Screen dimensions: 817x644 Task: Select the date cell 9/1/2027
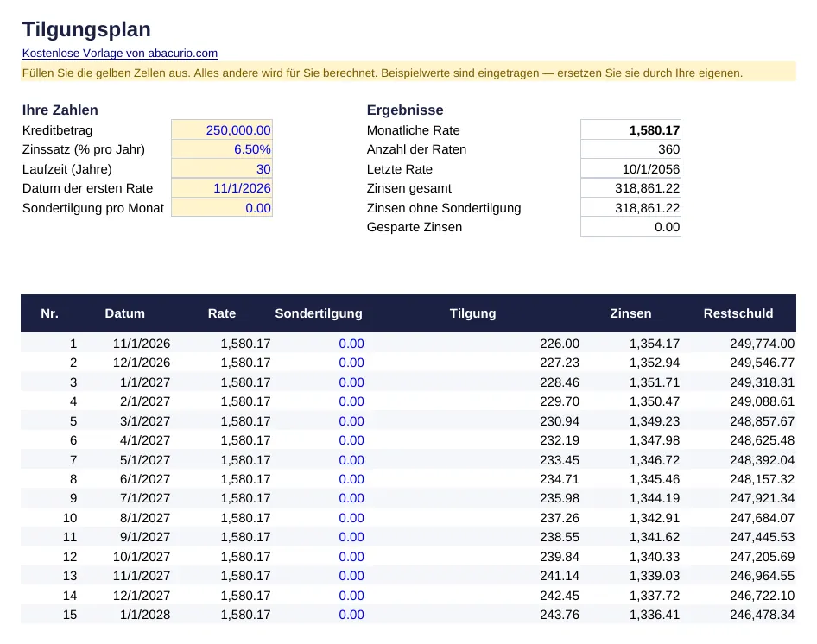(145, 537)
